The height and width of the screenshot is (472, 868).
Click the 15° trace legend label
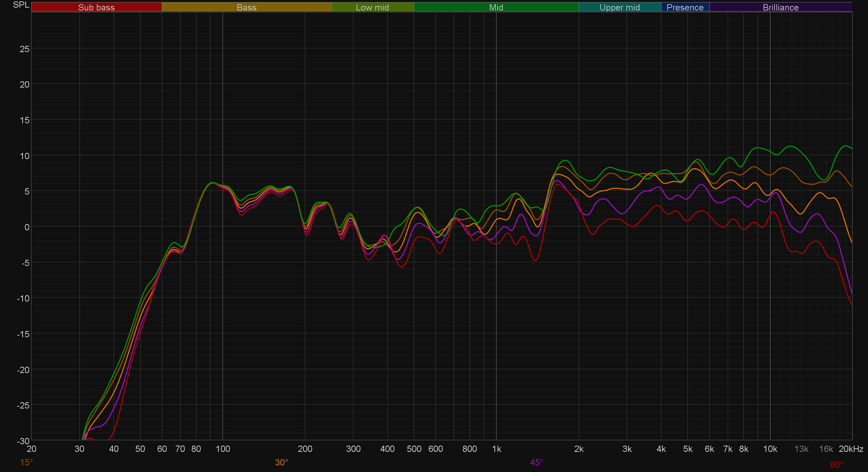coord(26,462)
